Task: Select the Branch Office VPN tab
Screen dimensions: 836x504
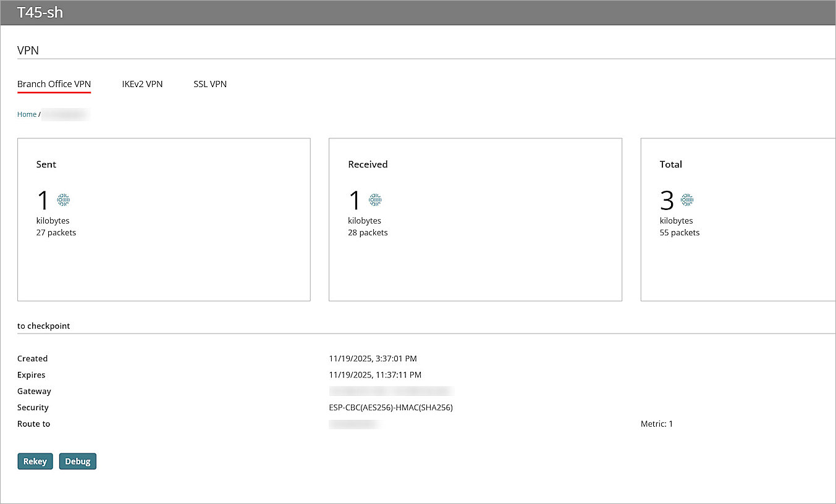Action: click(x=54, y=84)
